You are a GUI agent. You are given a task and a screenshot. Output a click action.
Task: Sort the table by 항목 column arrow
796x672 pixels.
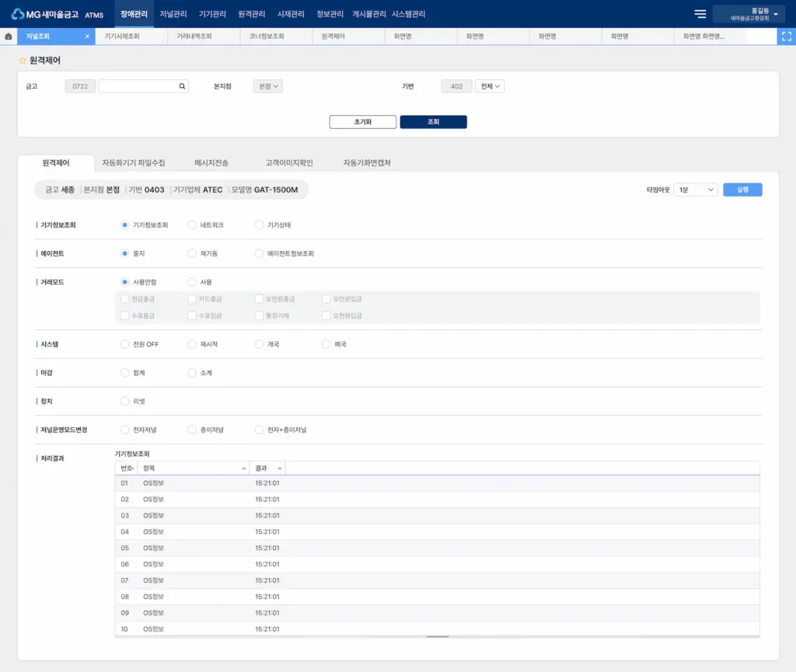[244, 468]
